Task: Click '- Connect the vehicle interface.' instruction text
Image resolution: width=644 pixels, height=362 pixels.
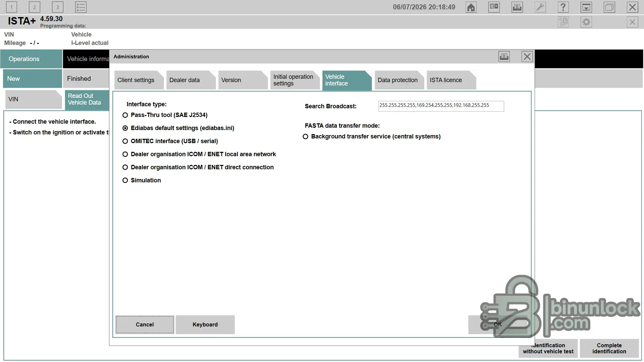Action: [x=53, y=122]
